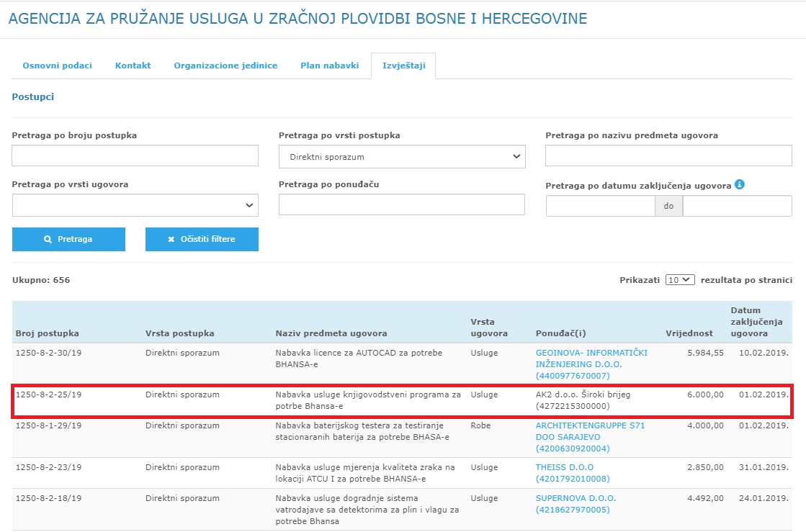This screenshot has width=806, height=532.
Task: Open the Organizacione jedinice tab
Action: click(x=225, y=66)
